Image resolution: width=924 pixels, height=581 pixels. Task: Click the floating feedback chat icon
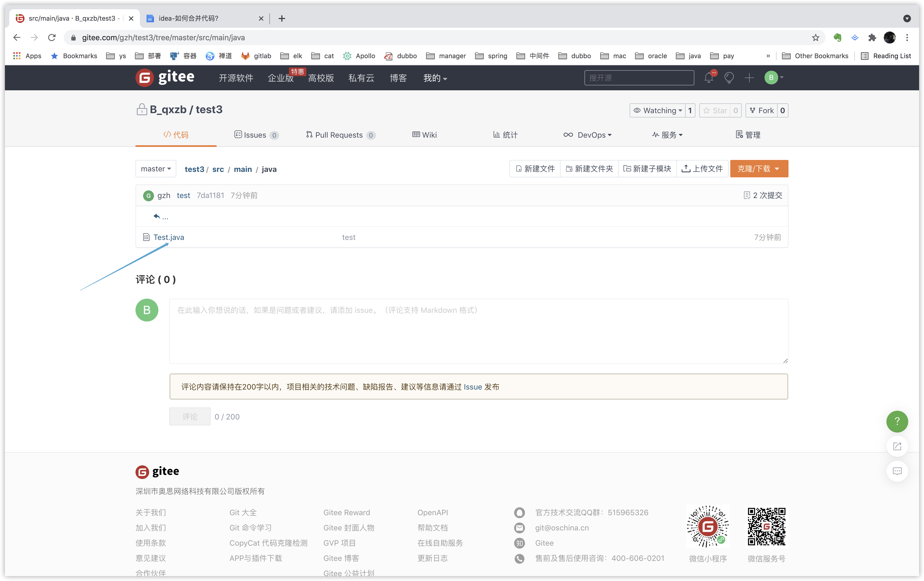(x=897, y=471)
